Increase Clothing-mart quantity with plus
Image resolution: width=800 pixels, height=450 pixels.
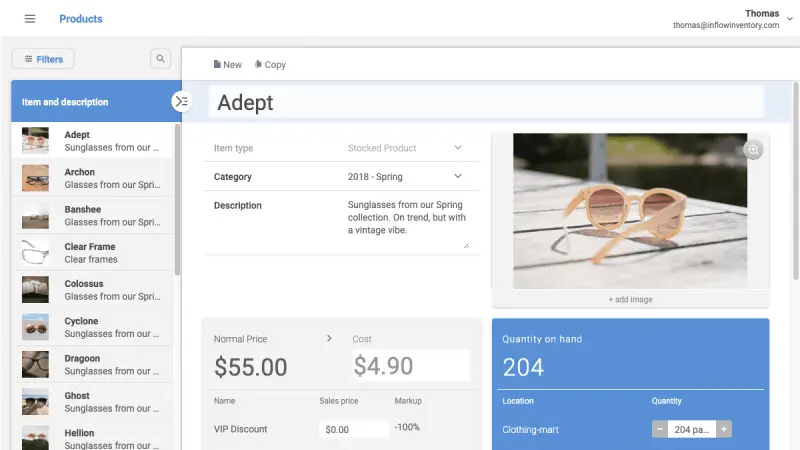[723, 429]
